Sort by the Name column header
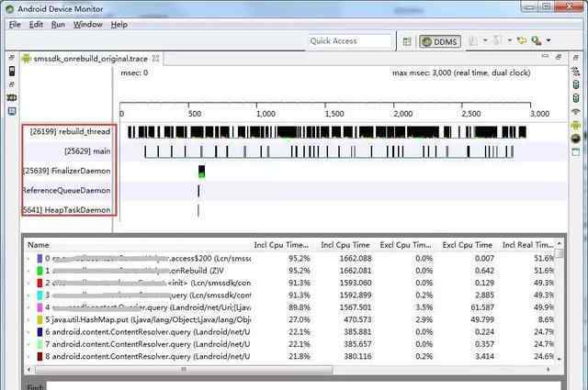588x390 pixels. [x=39, y=245]
